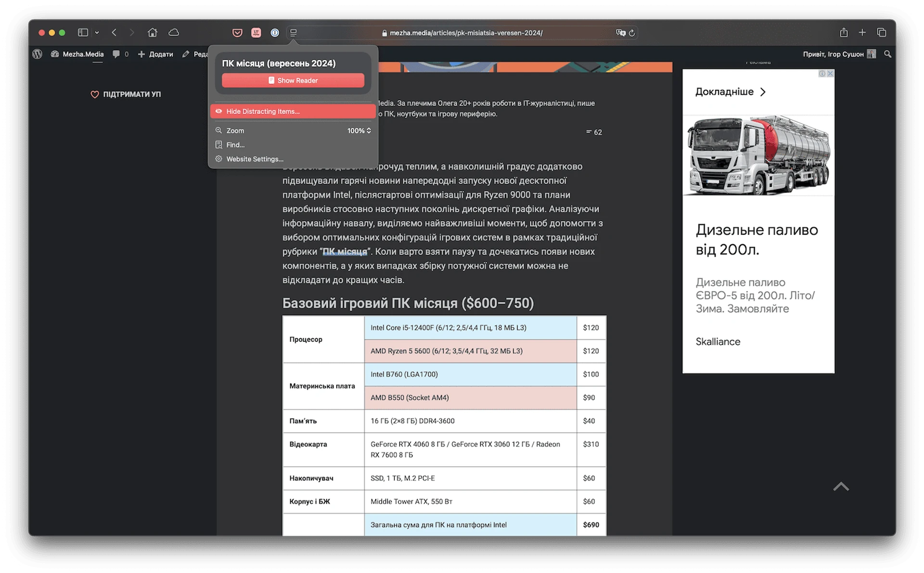Click the total price $690

tap(591, 525)
